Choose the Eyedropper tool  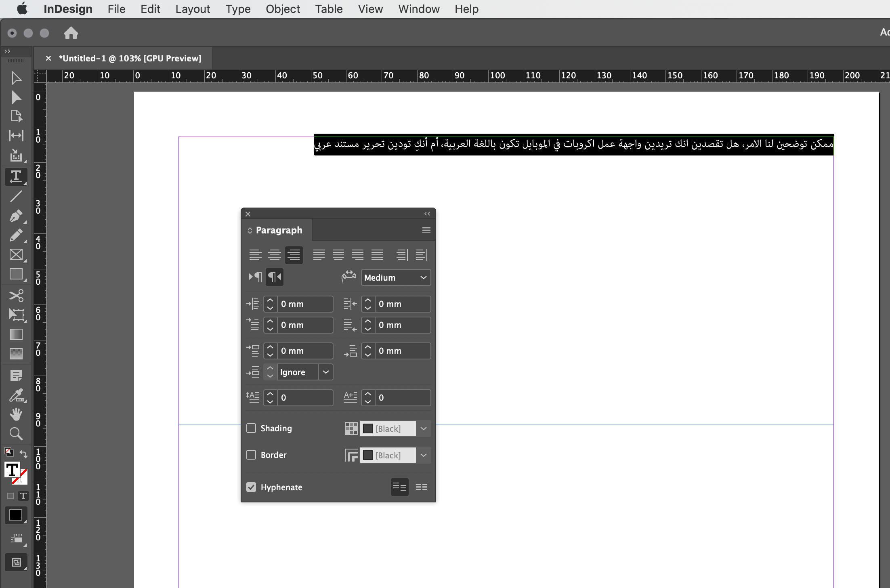[16, 395]
